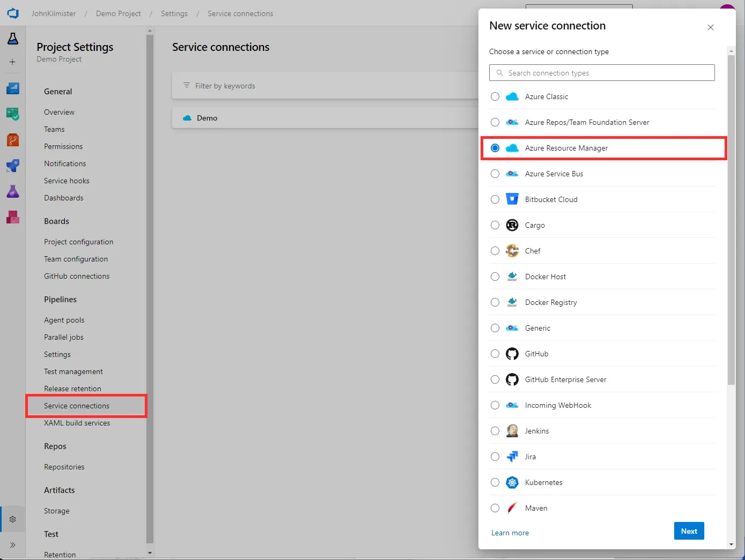Open Test Plans hub icon in left rail
Image resolution: width=745 pixels, height=560 pixels.
tap(13, 191)
